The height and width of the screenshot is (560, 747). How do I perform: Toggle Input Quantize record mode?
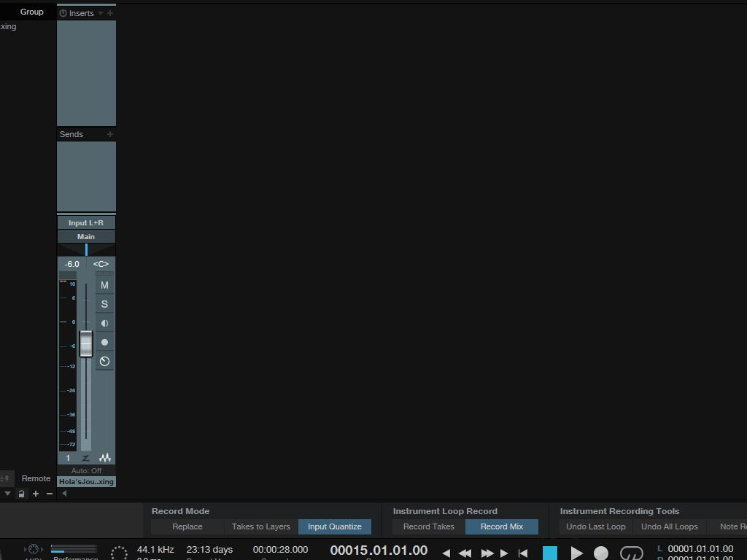(335, 526)
